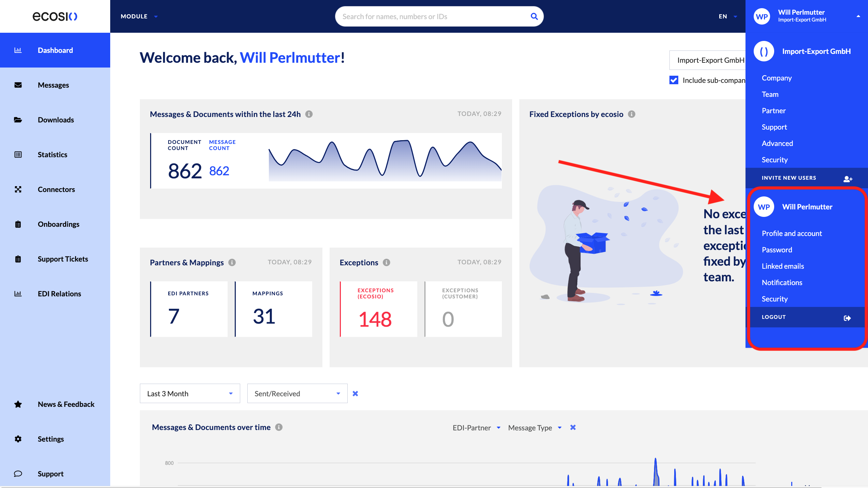Click the search magnifier icon
This screenshot has height=488, width=868.
point(534,16)
